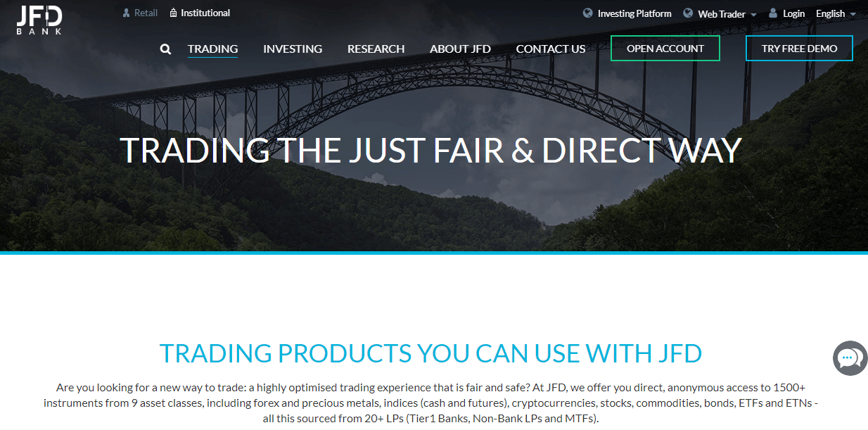
Task: Open the live chat bubble icon
Action: click(x=850, y=358)
